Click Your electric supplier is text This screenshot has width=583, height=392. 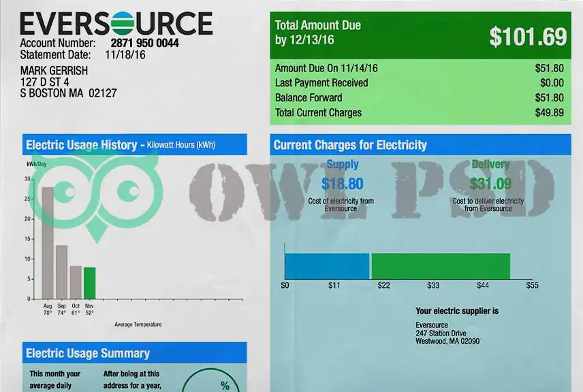pyautogui.click(x=457, y=311)
